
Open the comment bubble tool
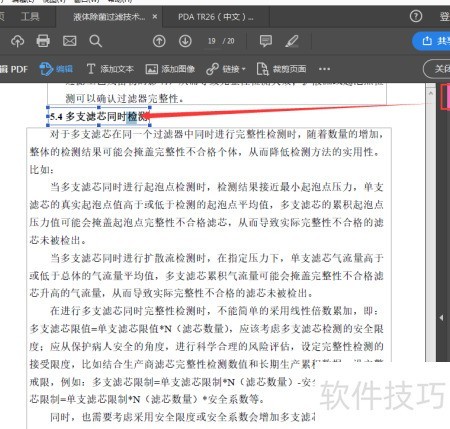(x=266, y=41)
